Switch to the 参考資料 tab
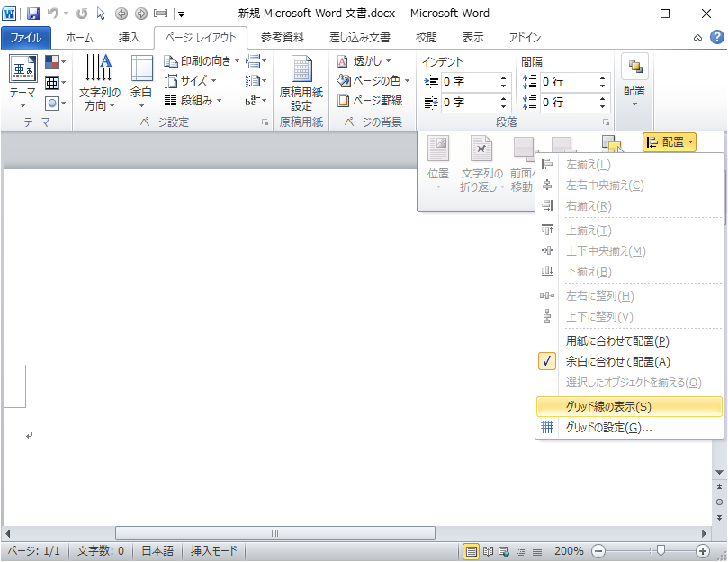 [x=283, y=38]
